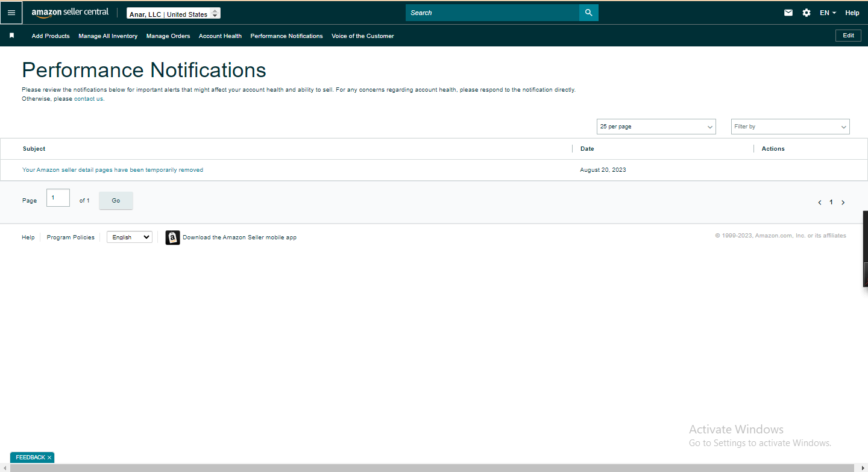
Task: Open the detail pages temporarily removed notification
Action: pyautogui.click(x=113, y=170)
